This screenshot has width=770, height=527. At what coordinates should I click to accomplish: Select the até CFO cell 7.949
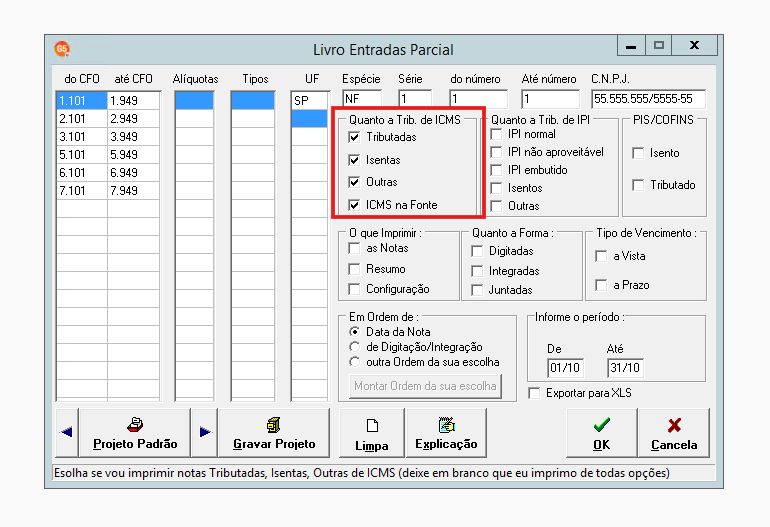(x=134, y=191)
